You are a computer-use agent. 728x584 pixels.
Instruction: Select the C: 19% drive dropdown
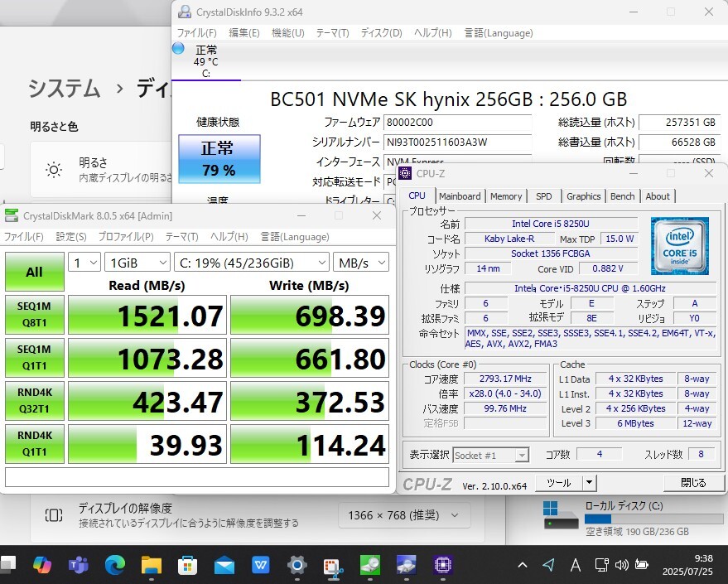251,263
